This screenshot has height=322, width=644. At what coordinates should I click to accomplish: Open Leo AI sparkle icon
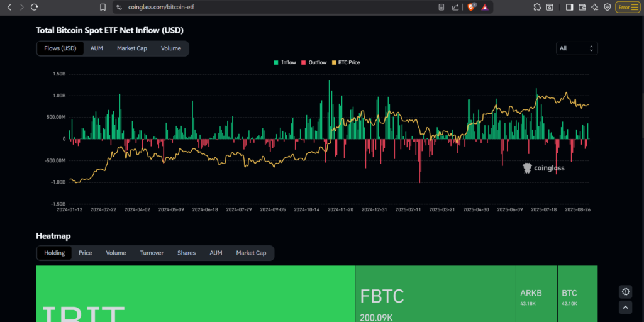pyautogui.click(x=594, y=7)
